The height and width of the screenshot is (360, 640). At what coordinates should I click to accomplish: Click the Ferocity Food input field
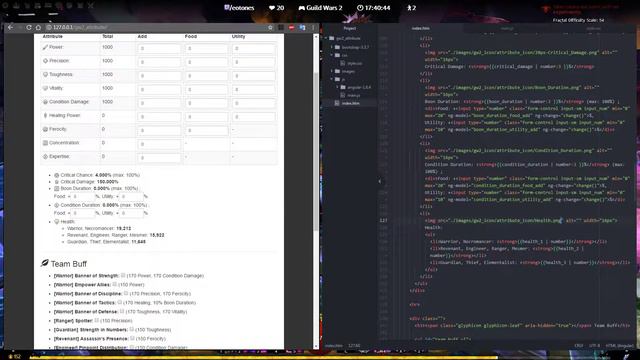tap(207, 131)
